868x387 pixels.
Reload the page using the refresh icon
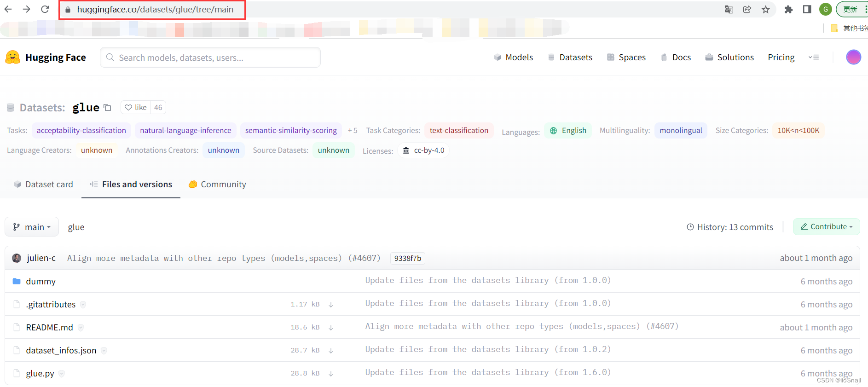coord(45,9)
